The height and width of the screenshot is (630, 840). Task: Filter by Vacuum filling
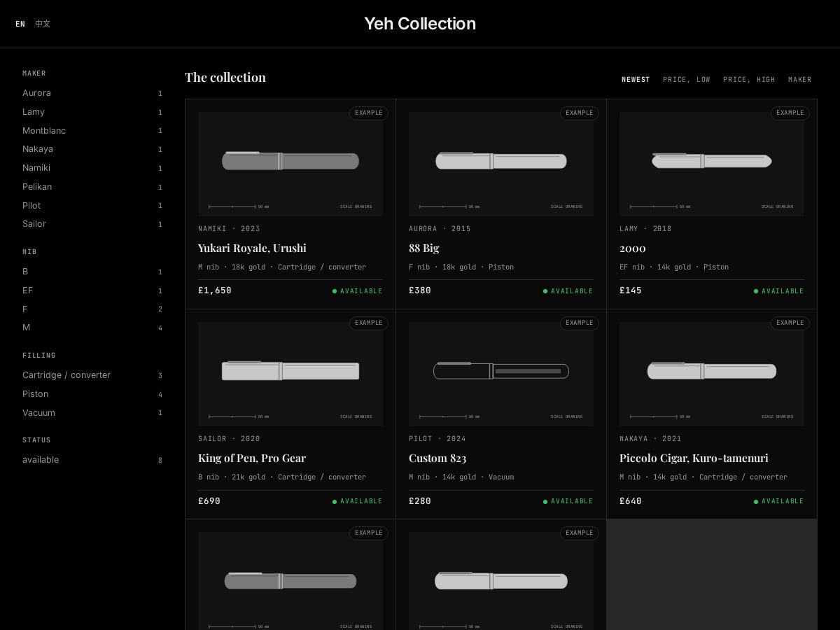point(92,413)
